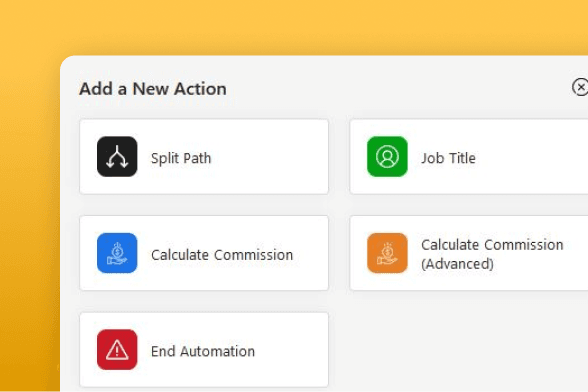Click the word "(Advanced)" in parentheses
This screenshot has width=588, height=392.
(457, 264)
